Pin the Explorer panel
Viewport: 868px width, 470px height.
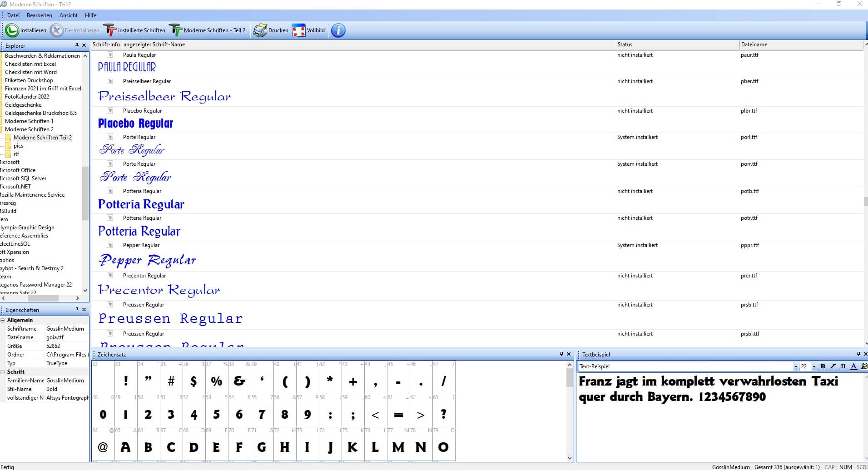pyautogui.click(x=77, y=45)
